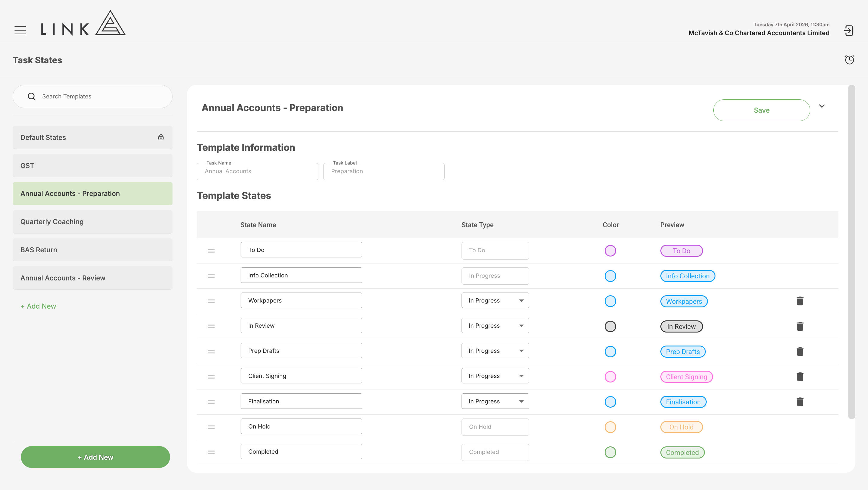The image size is (868, 490).
Task: Change the Info Collection blue color swatch
Action: pyautogui.click(x=610, y=276)
